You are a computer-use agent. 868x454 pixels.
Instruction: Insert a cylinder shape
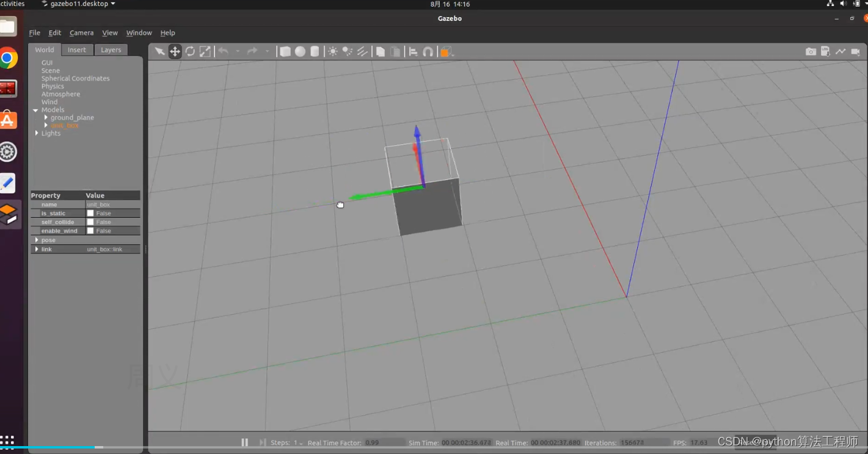[315, 52]
